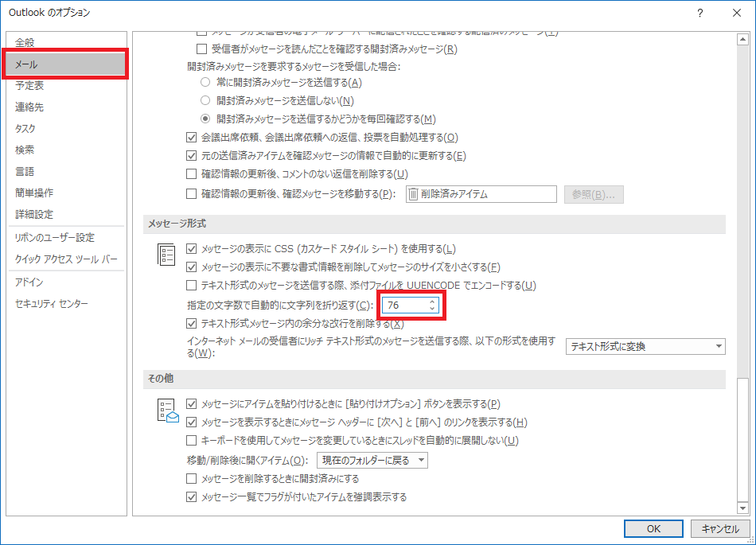The image size is (756, 545).
Task: Click the 参照(B)... button
Action: click(594, 194)
